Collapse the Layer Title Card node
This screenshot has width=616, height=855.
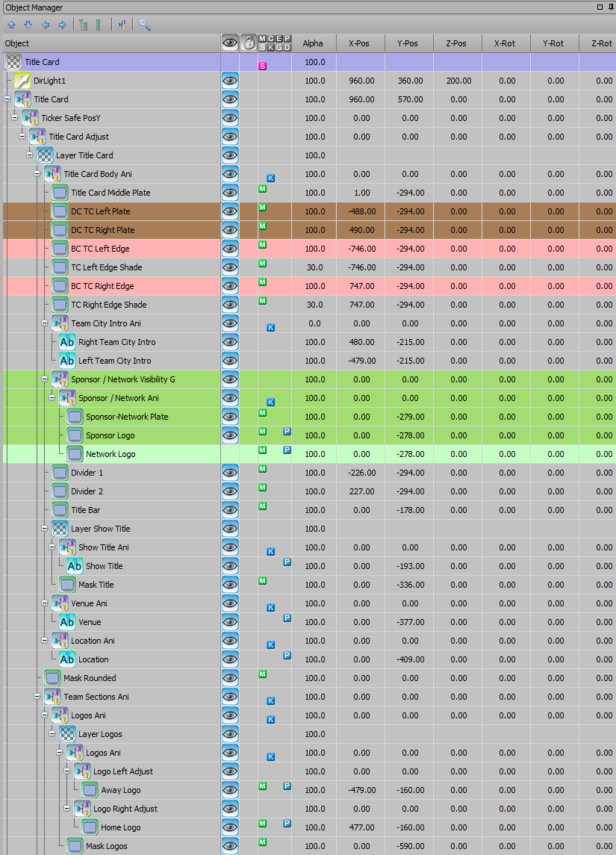click(29, 155)
